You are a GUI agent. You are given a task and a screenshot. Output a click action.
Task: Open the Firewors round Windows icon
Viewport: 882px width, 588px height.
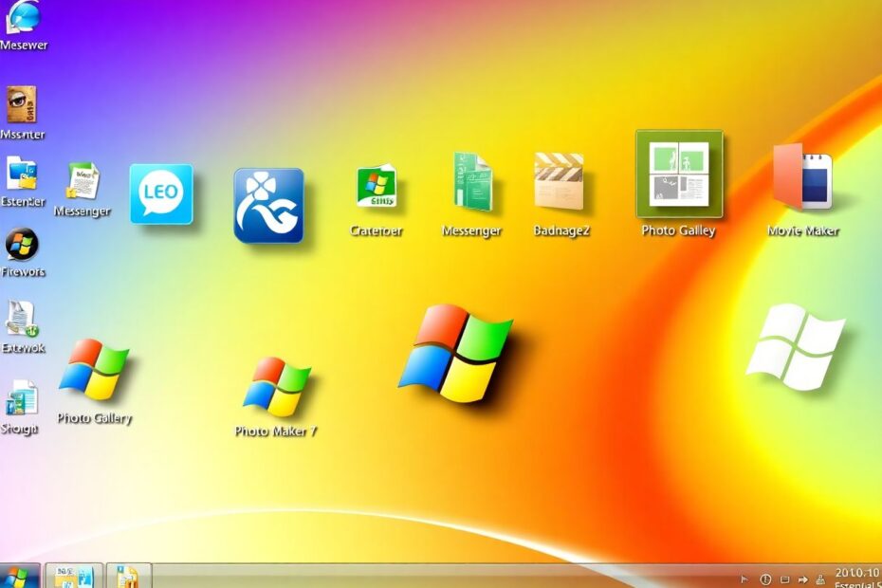pos(22,244)
